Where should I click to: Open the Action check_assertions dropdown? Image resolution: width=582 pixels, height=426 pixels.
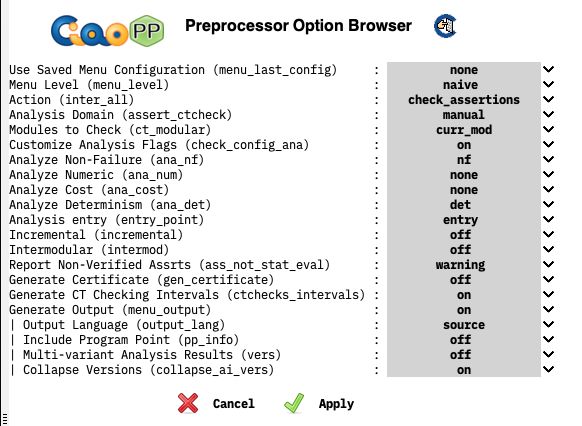tap(464, 99)
